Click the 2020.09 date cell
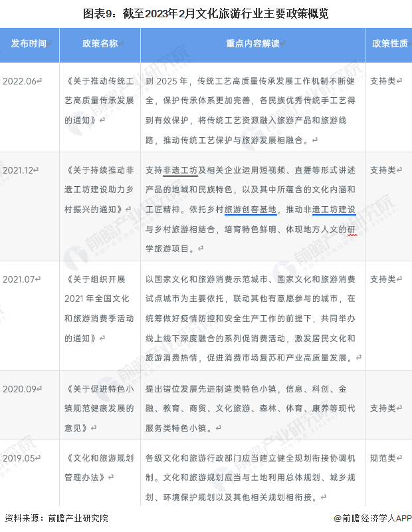This screenshot has height=532, width=412. point(21,388)
